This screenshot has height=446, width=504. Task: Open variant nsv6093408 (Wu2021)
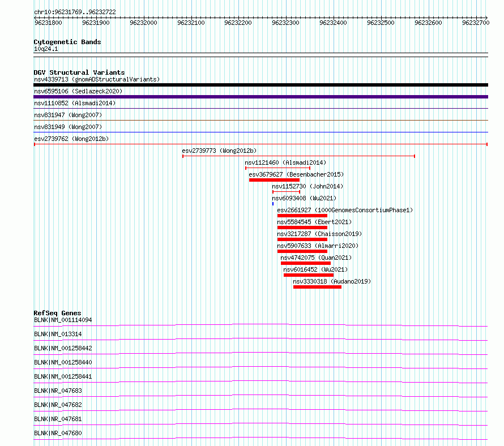coord(304,198)
